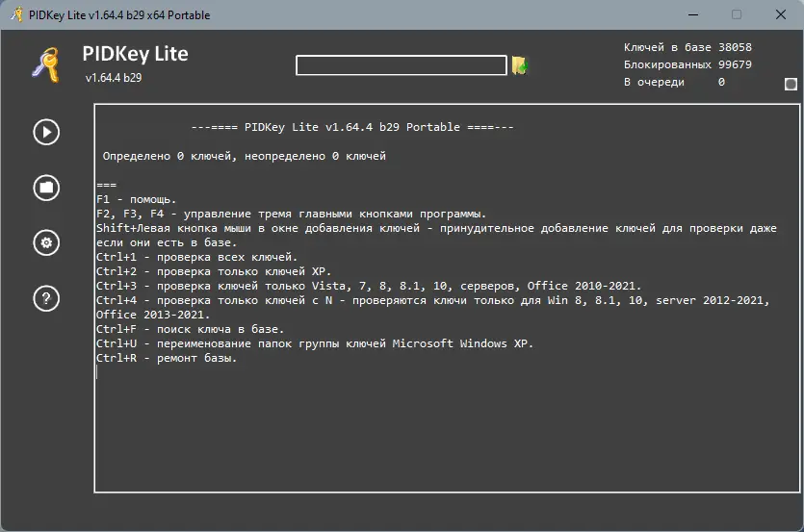Click the "Ctrl+1 - проверка всех ключей" line
Image resolution: width=804 pixels, height=532 pixels.
click(196, 257)
